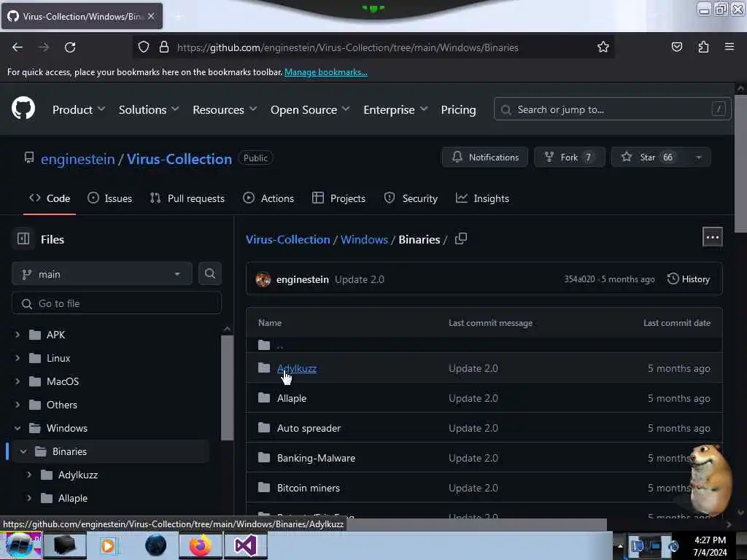The width and height of the screenshot is (747, 560).
Task: Click the enginestein avatar image
Action: point(263,279)
